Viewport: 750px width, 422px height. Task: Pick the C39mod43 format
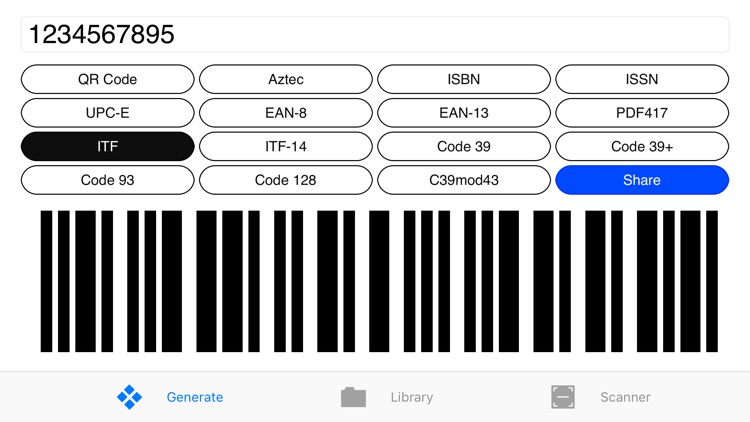coord(464,180)
